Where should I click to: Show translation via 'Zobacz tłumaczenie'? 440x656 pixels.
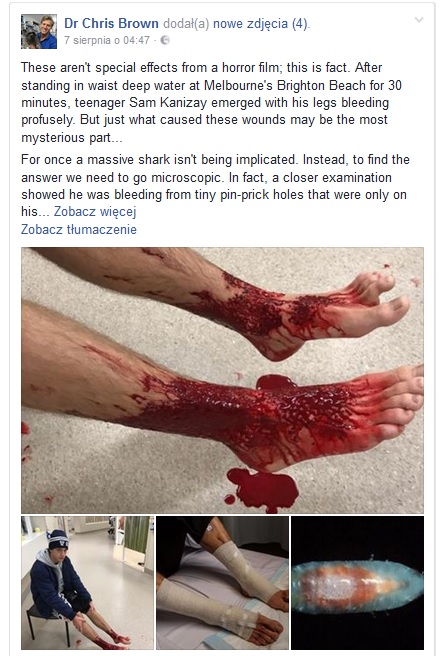click(x=79, y=229)
